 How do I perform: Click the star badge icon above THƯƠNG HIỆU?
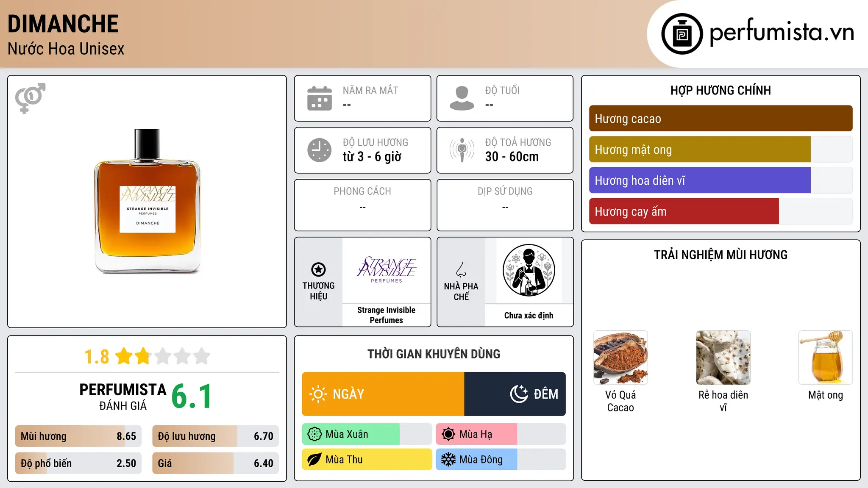318,269
